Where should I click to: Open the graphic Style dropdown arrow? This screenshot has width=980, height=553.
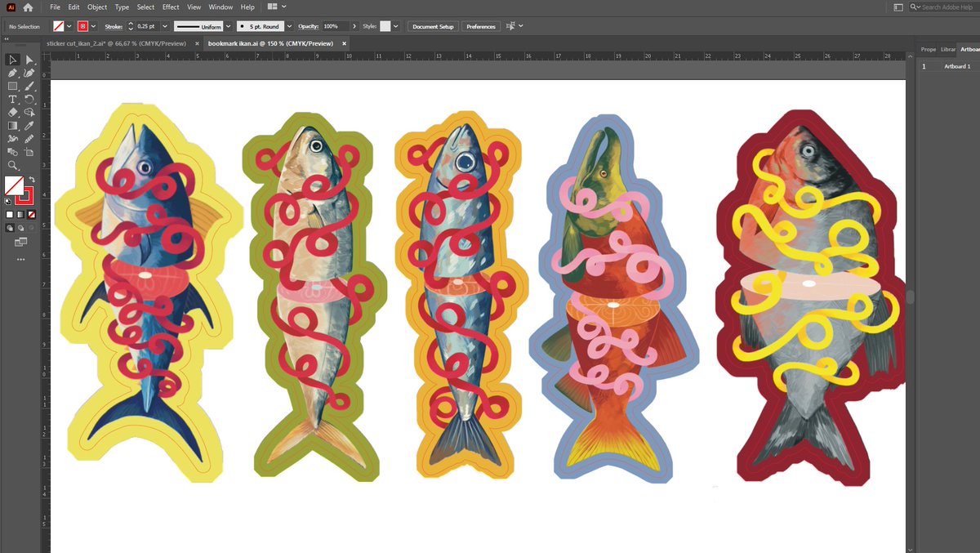coord(396,26)
